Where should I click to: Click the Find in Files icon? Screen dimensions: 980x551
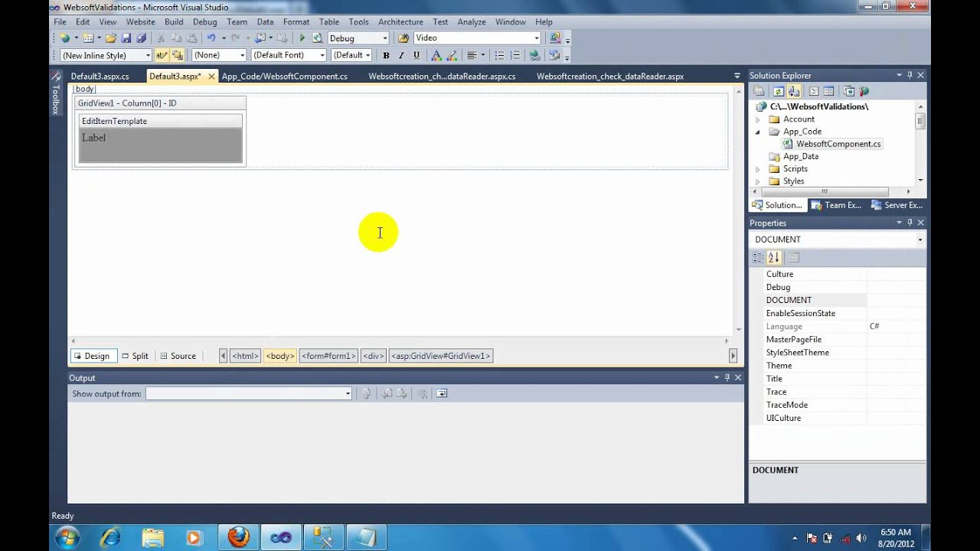click(403, 38)
